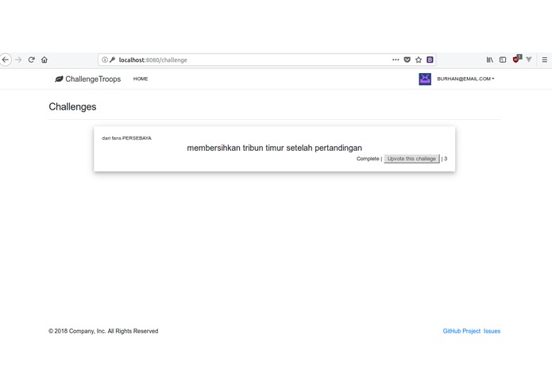The height and width of the screenshot is (392, 552).
Task: Click the purple B extension icon in address bar
Action: 430,60
